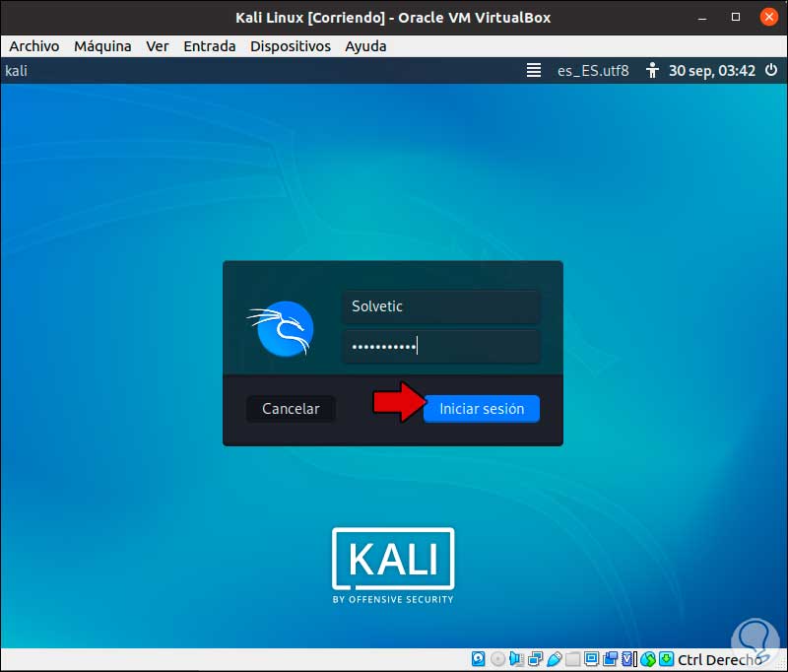Viewport: 788px width, 672px height.
Task: Minimize the VirtualBox window
Action: (x=702, y=17)
